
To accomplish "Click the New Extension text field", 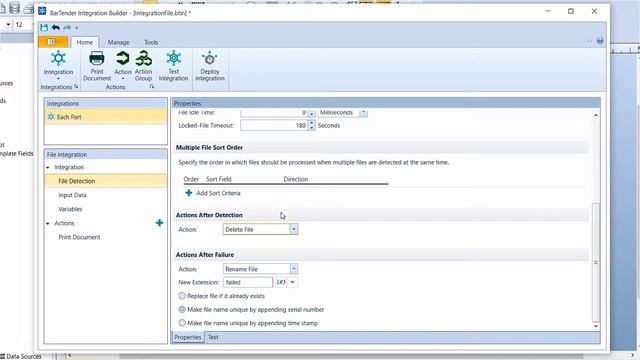I will (248, 282).
